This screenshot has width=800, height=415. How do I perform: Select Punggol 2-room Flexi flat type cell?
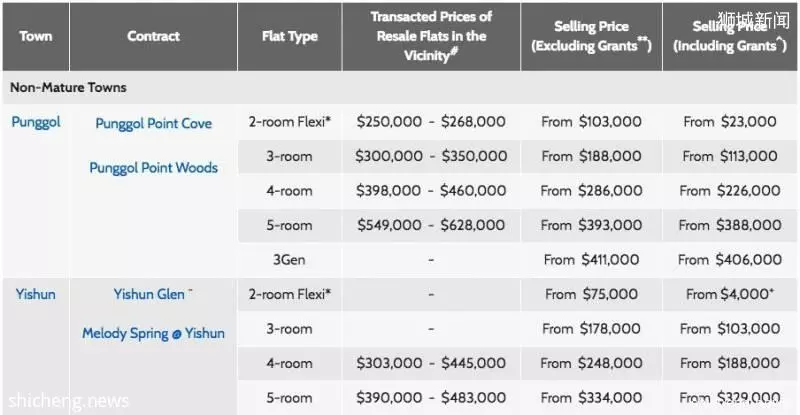290,122
